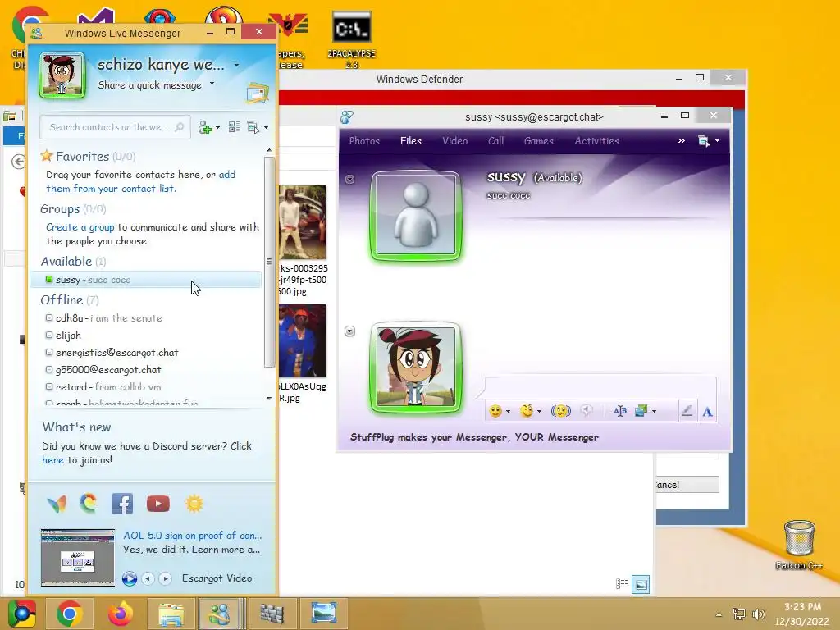Click the YouTube icon in Messenger bottom bar

click(x=158, y=504)
